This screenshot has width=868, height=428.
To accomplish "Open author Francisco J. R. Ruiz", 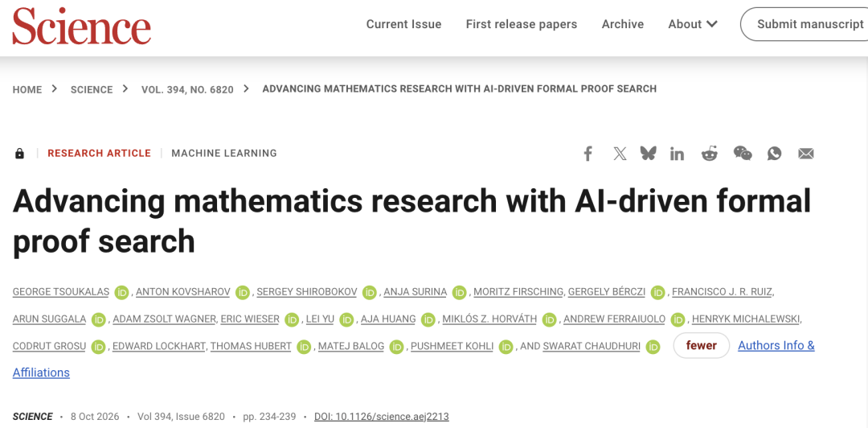I will (x=722, y=291).
